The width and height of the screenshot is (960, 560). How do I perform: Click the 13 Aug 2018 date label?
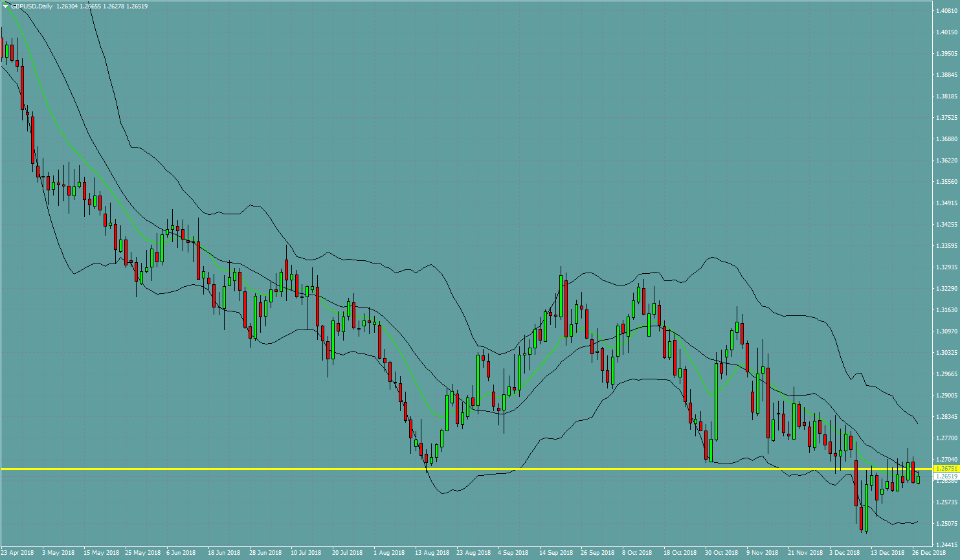point(432,553)
